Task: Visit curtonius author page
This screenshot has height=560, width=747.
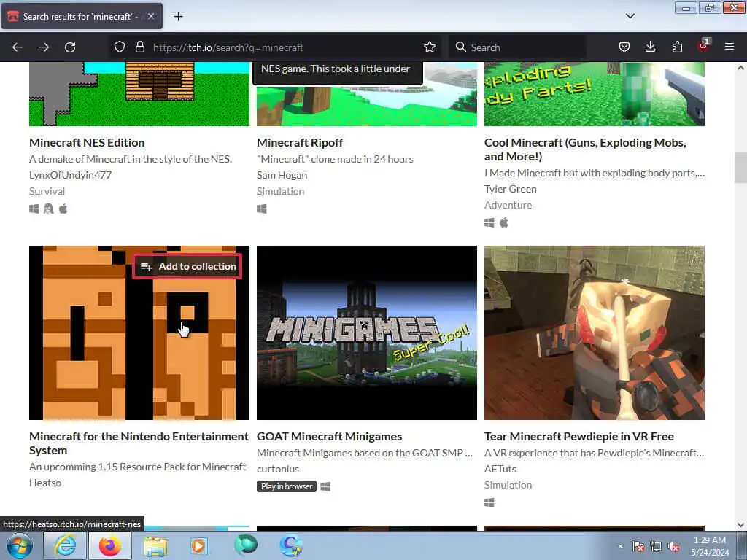Action: [278, 469]
